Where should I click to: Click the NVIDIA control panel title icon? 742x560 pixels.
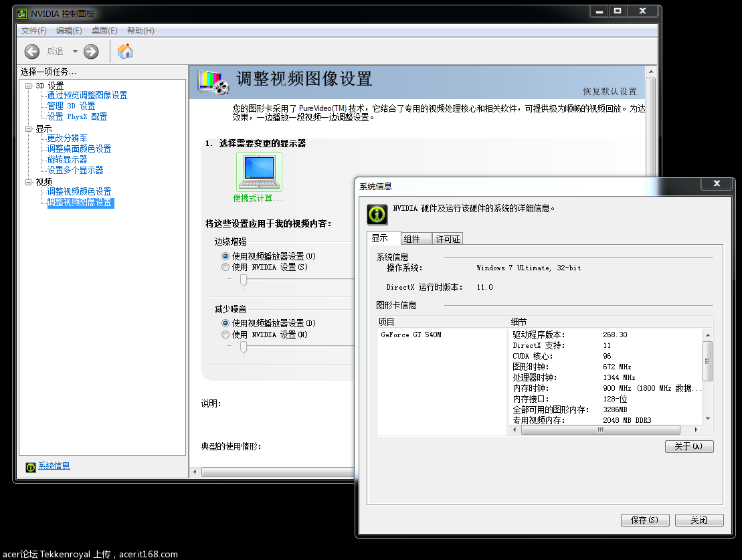coord(22,14)
